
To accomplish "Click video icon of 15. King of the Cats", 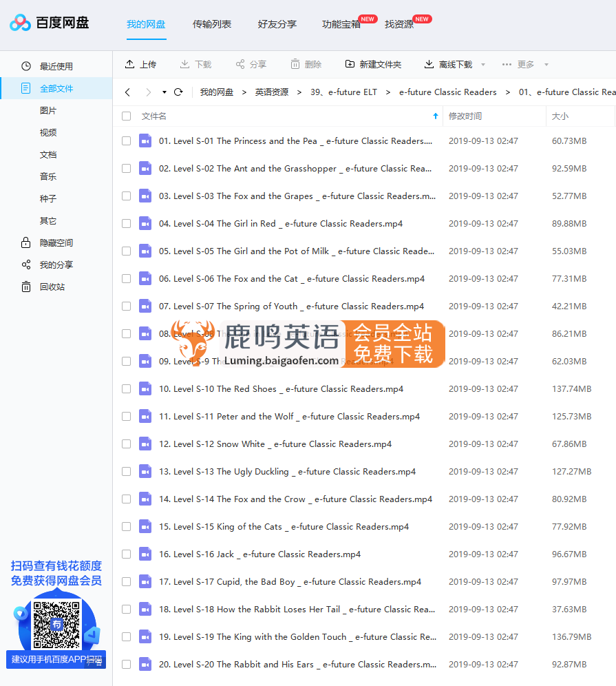I will point(145,527).
